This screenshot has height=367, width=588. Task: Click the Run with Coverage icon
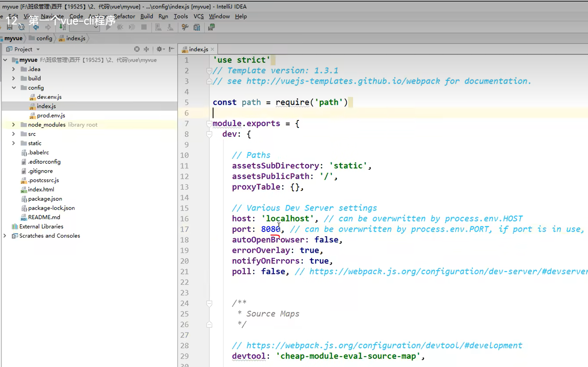coord(132,27)
